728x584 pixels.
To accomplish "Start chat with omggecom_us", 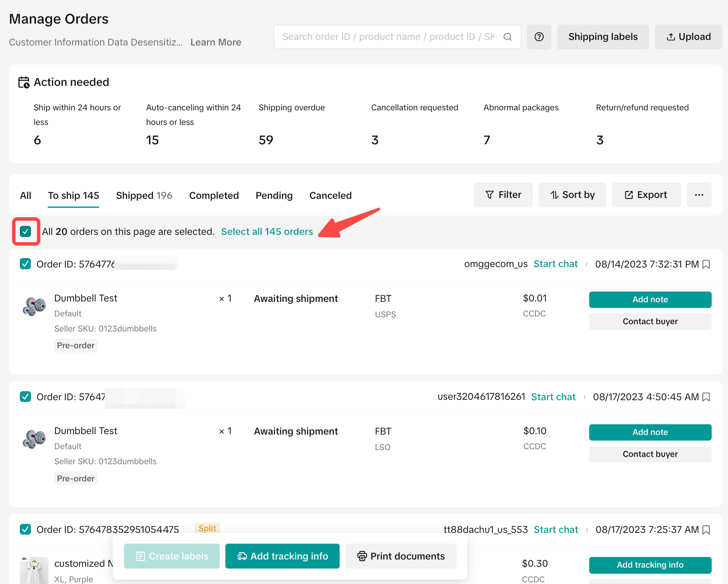I will 555,264.
